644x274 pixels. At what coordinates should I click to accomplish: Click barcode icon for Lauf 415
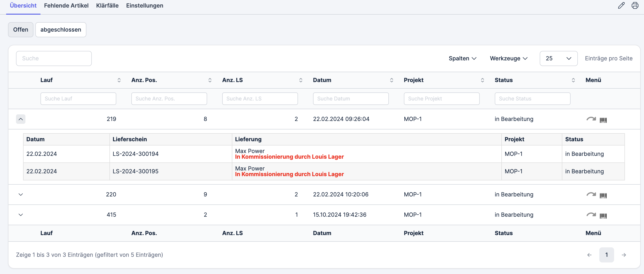click(x=603, y=216)
